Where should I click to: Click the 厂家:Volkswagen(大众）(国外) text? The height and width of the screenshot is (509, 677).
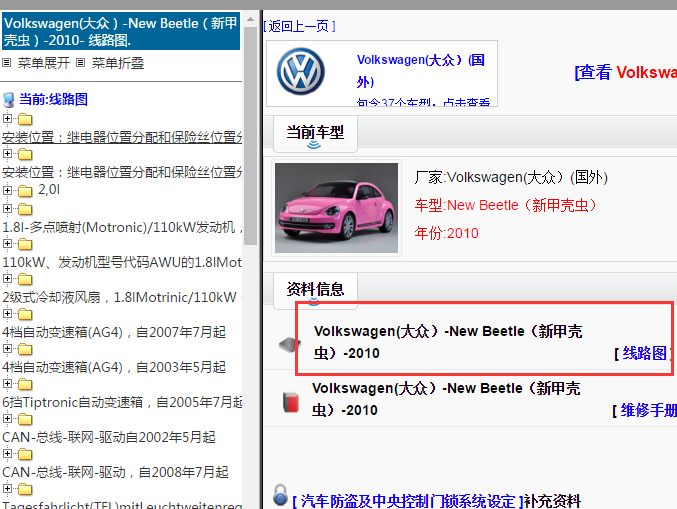(x=511, y=177)
